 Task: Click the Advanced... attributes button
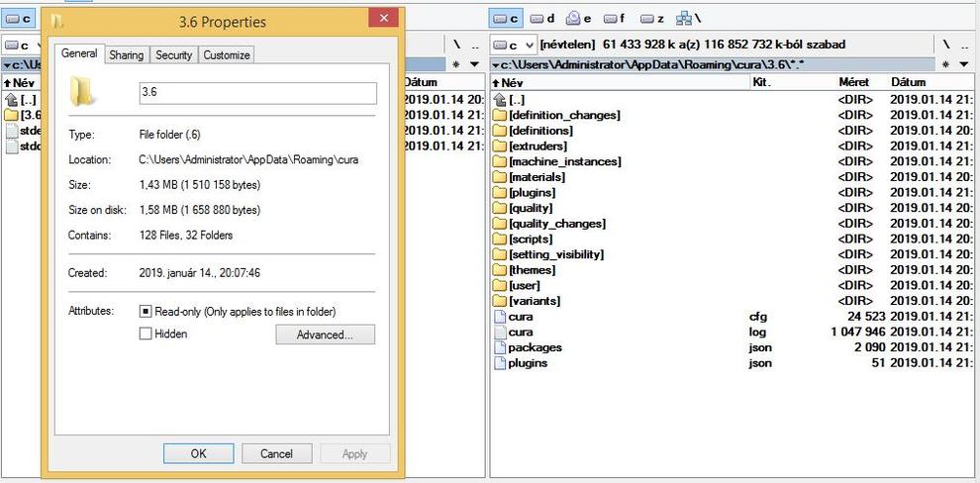tap(325, 335)
